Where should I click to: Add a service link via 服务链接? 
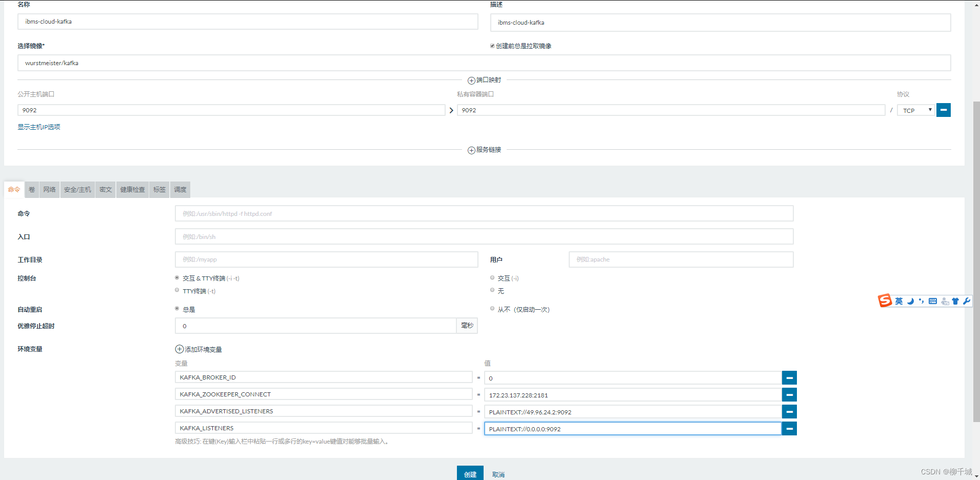click(x=484, y=150)
